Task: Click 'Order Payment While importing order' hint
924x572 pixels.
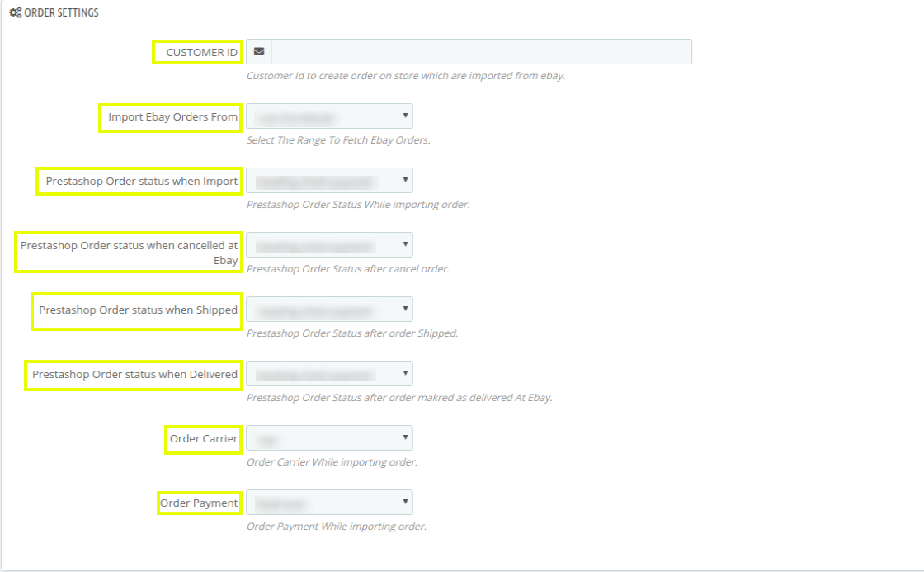Action: point(336,527)
